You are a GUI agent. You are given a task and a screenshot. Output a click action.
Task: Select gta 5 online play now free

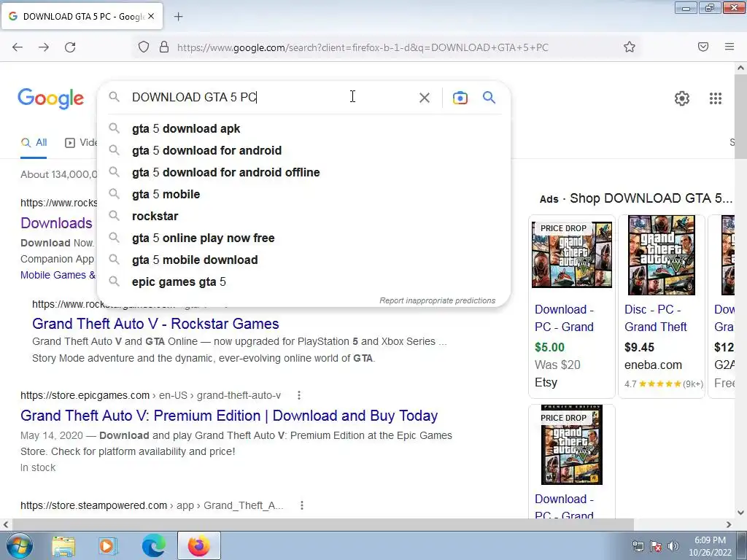click(303, 238)
